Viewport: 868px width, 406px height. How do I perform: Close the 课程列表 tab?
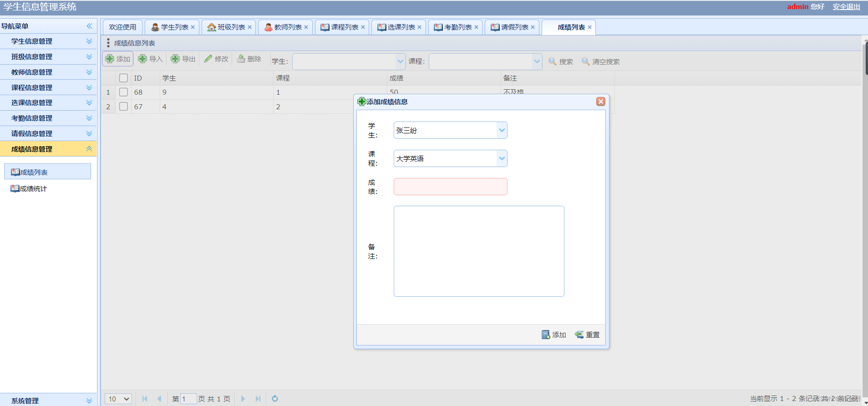(363, 27)
